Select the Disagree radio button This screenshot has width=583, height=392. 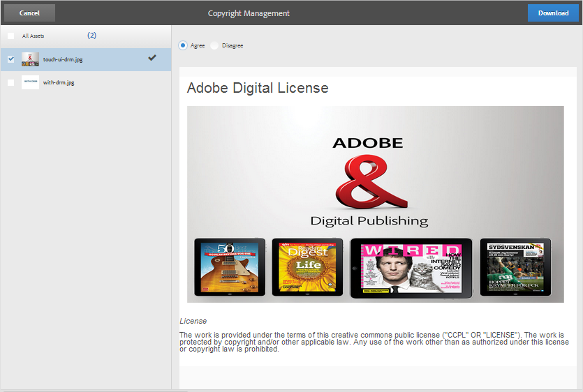214,45
